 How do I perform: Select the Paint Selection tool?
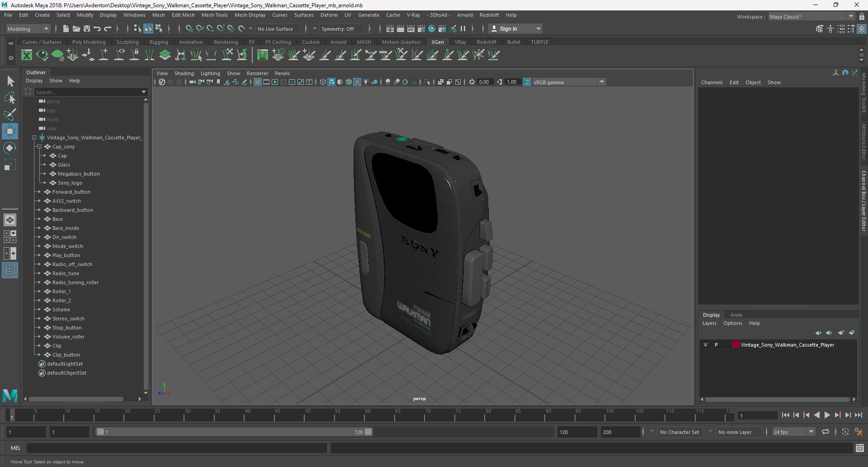[x=10, y=114]
